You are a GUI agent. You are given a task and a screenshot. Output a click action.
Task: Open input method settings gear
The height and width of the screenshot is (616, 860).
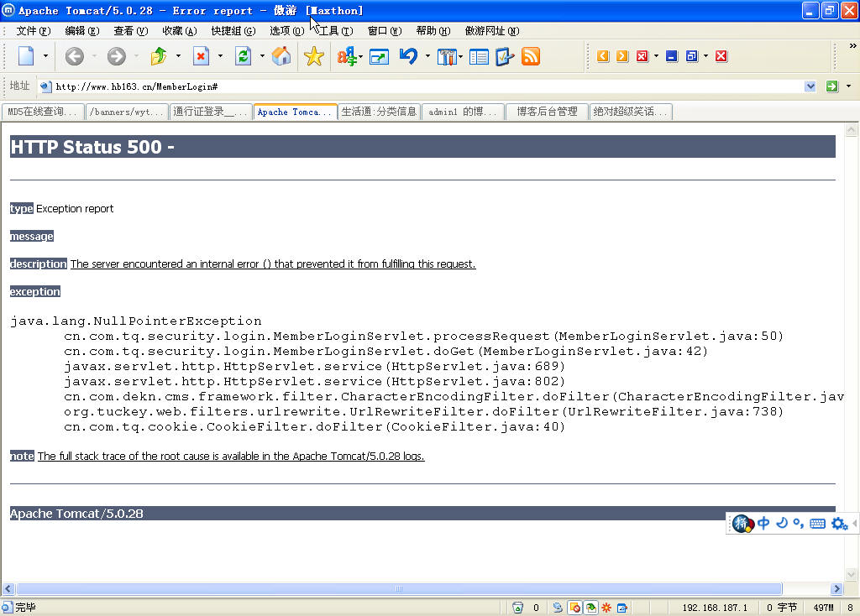tap(839, 524)
